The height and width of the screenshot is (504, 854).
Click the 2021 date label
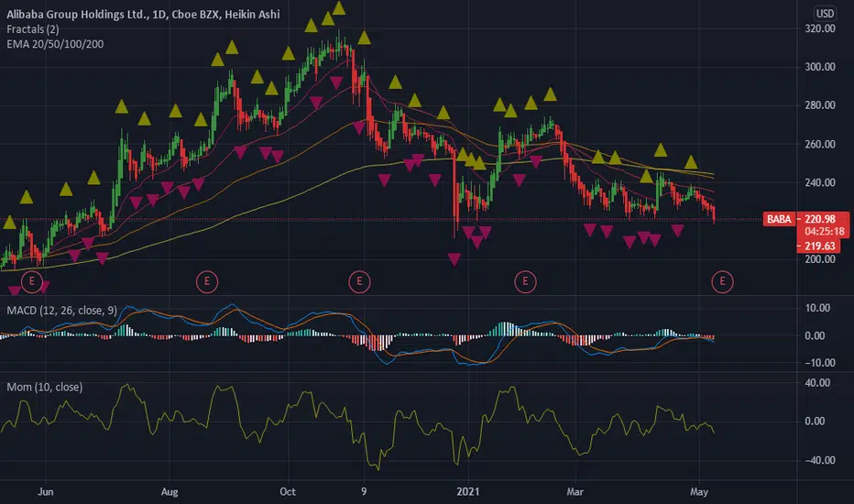(468, 491)
